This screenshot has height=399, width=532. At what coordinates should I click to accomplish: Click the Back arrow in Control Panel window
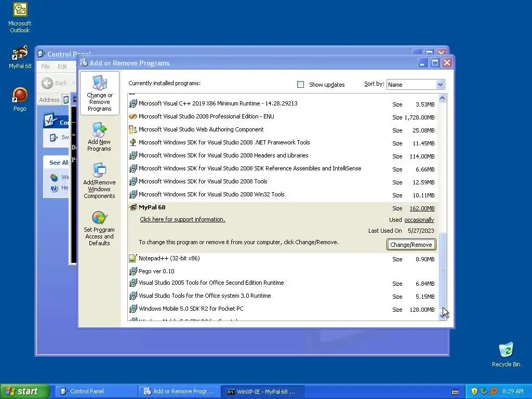click(47, 83)
